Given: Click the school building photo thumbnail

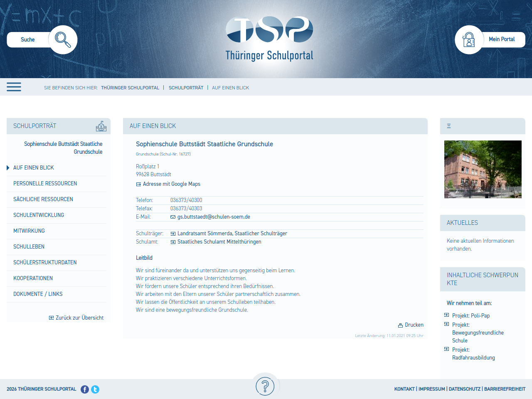Looking at the screenshot, I should [x=483, y=169].
